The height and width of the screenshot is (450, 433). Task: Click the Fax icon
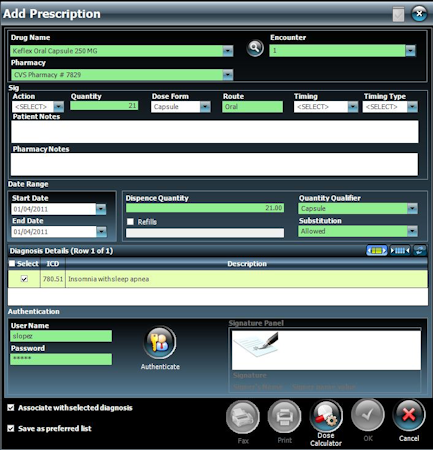coord(243,417)
